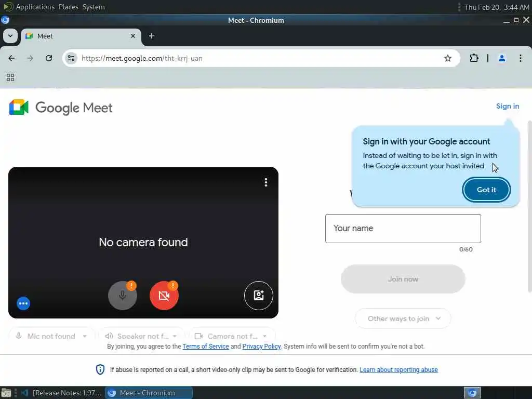This screenshot has width=532, height=399.
Task: Open the System menu
Action: [94, 7]
